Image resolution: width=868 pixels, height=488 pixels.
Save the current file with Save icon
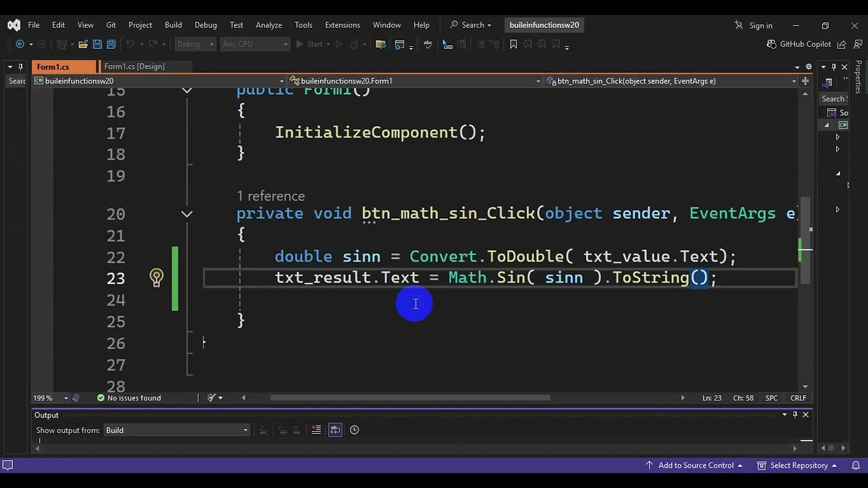pyautogui.click(x=97, y=44)
